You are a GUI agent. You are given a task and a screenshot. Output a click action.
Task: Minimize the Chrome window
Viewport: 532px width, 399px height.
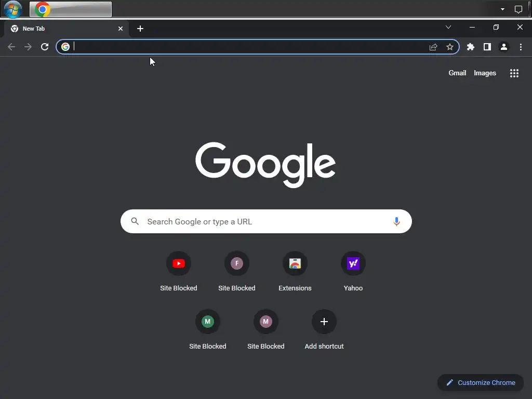pyautogui.click(x=472, y=27)
